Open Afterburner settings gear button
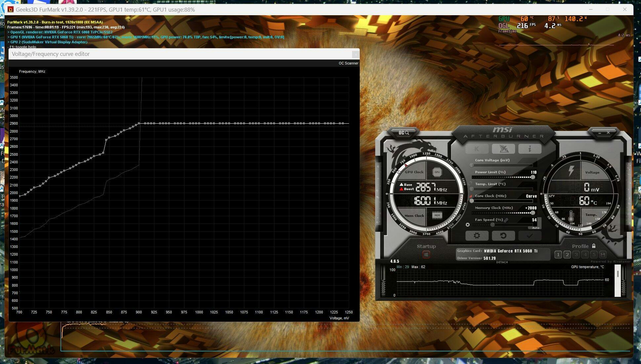Viewport: 641px width, 364px height. [x=476, y=236]
